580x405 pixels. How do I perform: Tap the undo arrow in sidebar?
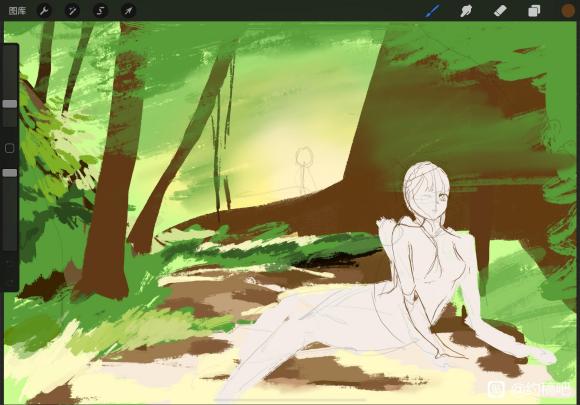click(10, 263)
